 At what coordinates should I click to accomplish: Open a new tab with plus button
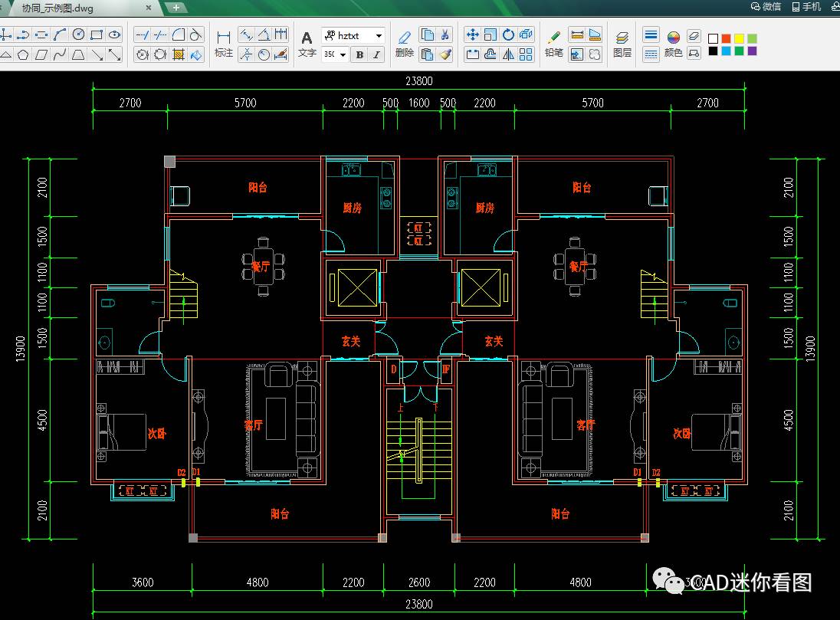(176, 8)
